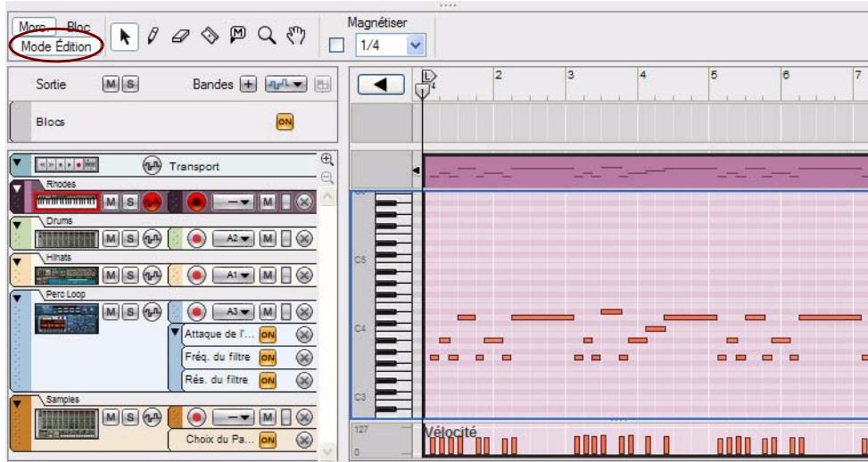The height and width of the screenshot is (462, 868).
Task: Solo the Sortie output with S
Action: coord(130,84)
